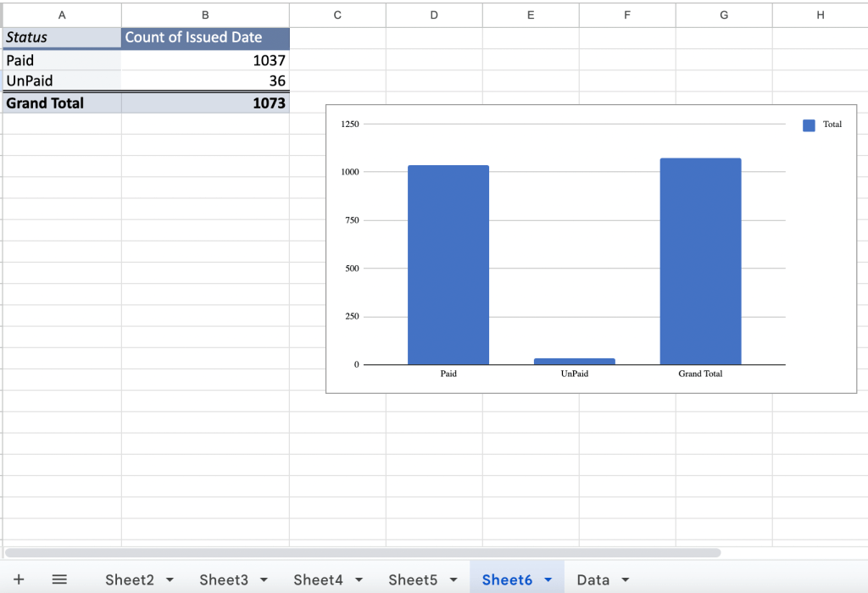Select the Status header cell
The height and width of the screenshot is (593, 868).
pos(61,37)
